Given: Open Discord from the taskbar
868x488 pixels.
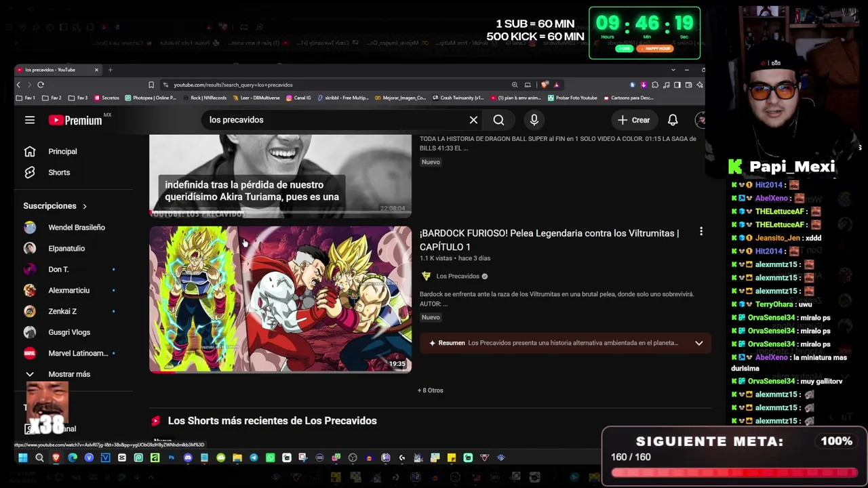Looking at the screenshot, I should click(x=188, y=458).
